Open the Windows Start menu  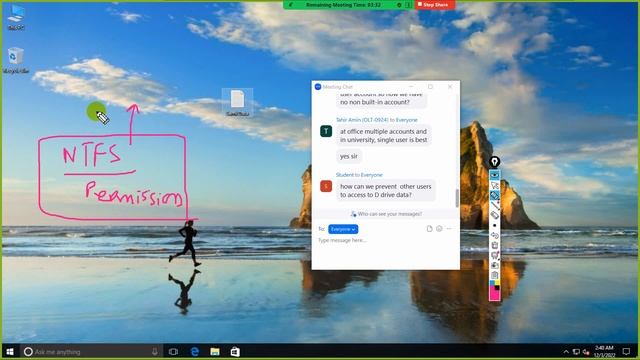pyautogui.click(x=10, y=351)
